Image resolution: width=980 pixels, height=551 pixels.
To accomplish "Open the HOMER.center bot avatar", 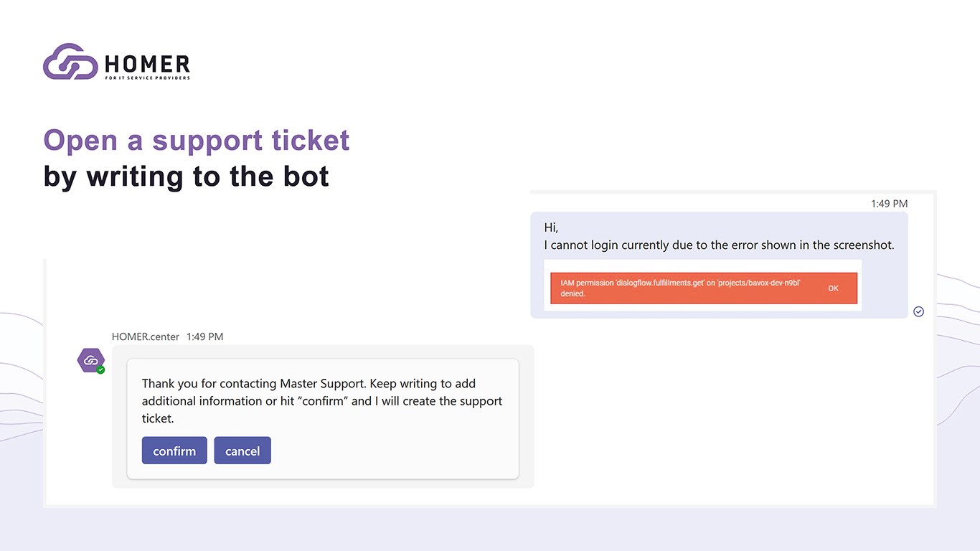I will pos(90,360).
